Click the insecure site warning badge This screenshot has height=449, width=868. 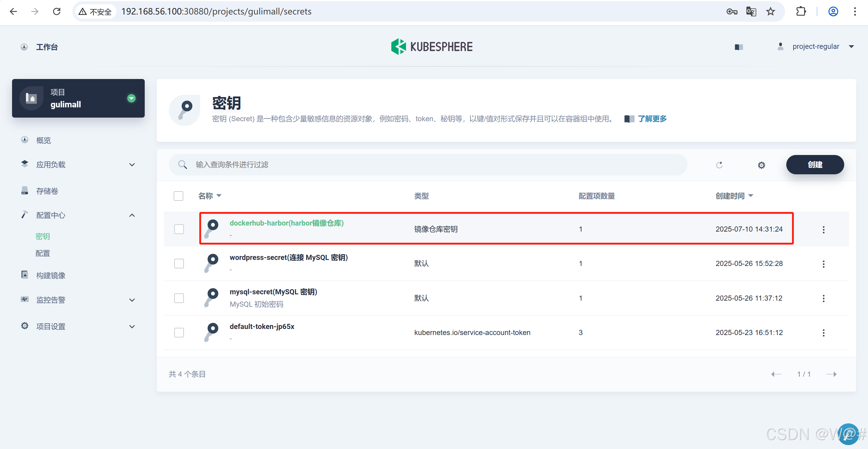pos(95,12)
